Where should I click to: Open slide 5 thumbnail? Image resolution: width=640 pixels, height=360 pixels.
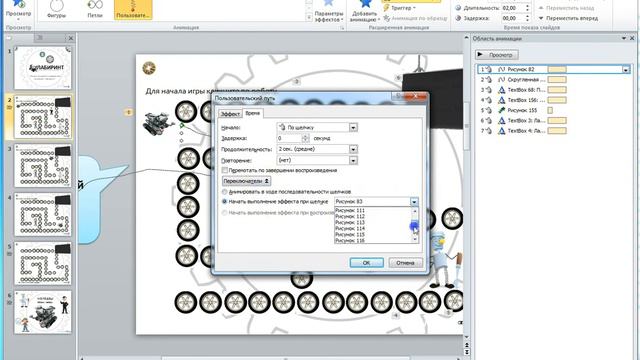(x=42, y=264)
